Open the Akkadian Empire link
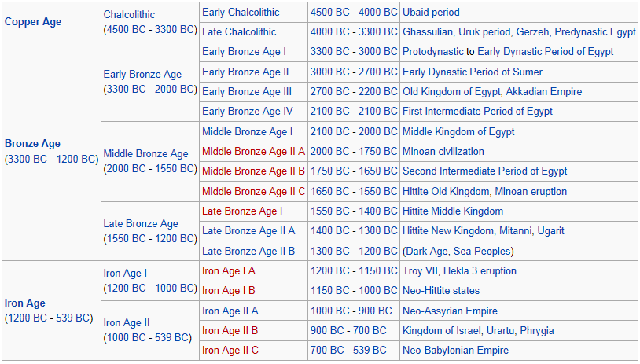Screen dimensions: 640x364 coord(544,91)
